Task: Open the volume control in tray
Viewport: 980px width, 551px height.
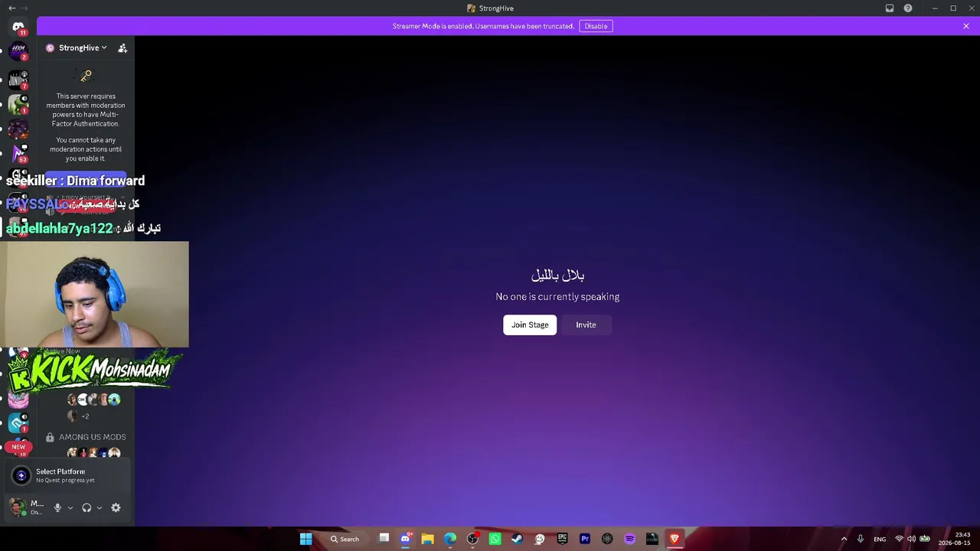Action: pyautogui.click(x=912, y=539)
